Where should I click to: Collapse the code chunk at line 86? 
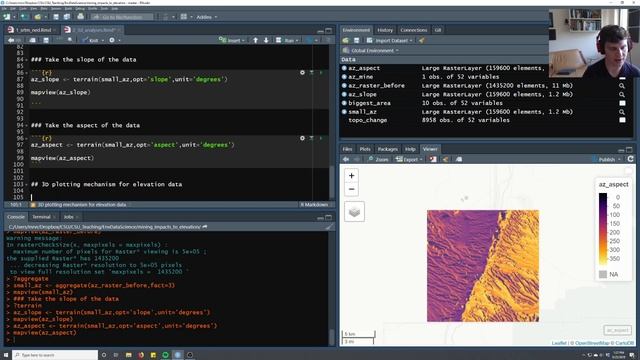click(x=27, y=73)
